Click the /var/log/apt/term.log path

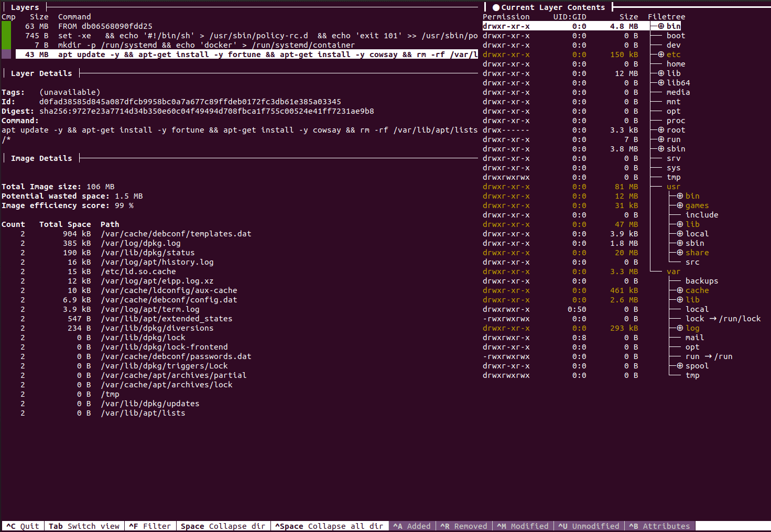pyautogui.click(x=150, y=309)
